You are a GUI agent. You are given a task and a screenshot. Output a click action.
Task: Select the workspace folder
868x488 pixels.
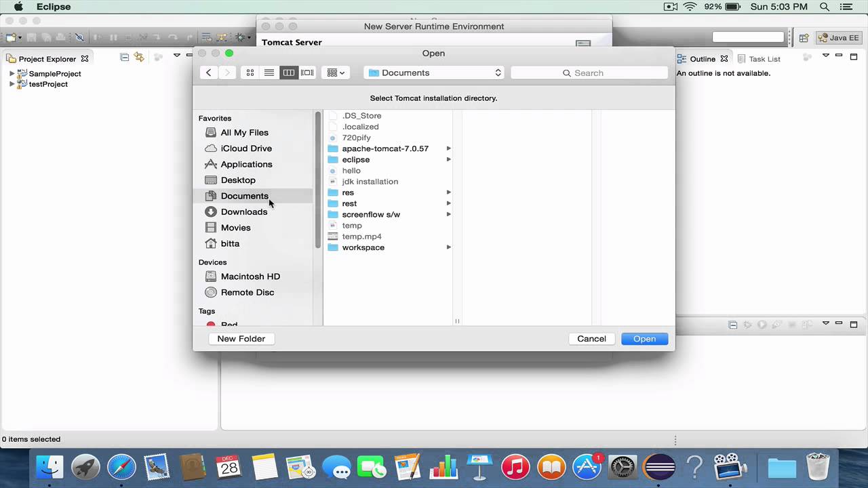(x=363, y=247)
